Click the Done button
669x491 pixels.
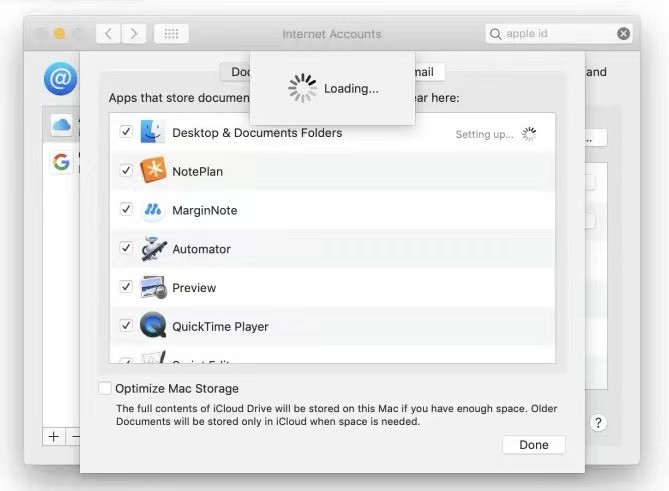click(x=534, y=445)
